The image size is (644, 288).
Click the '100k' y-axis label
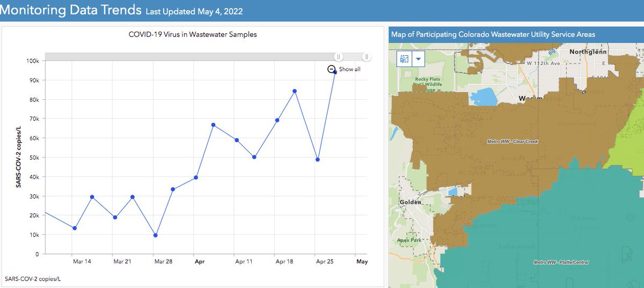coord(32,61)
